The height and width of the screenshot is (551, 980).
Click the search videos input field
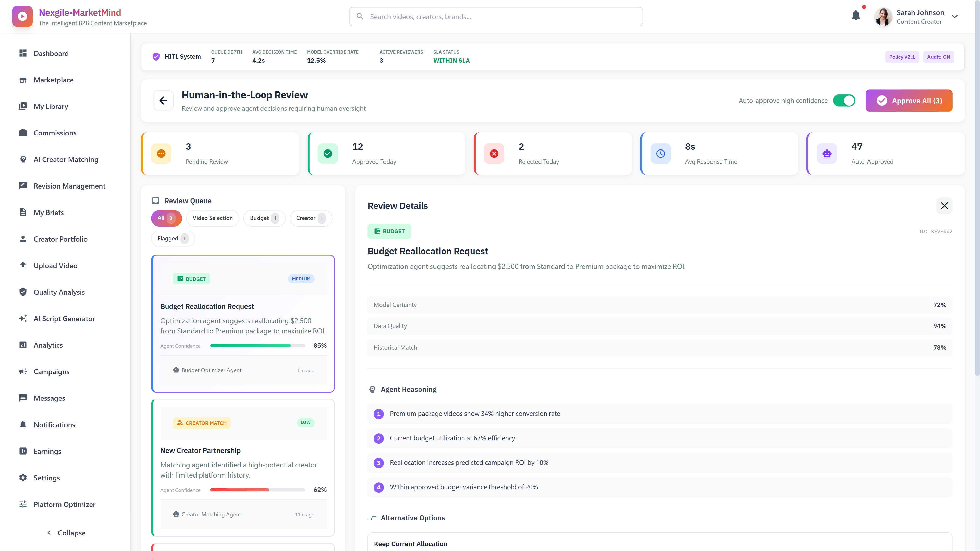(495, 16)
